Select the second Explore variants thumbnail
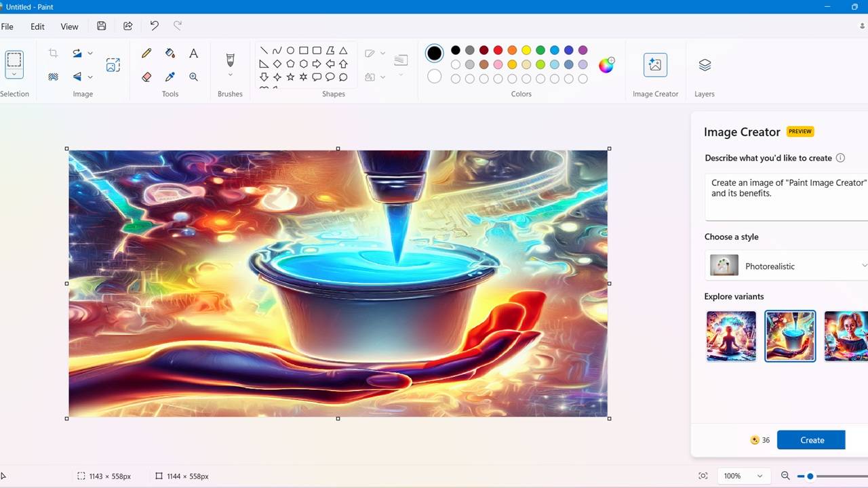The width and height of the screenshot is (868, 488). pos(789,335)
